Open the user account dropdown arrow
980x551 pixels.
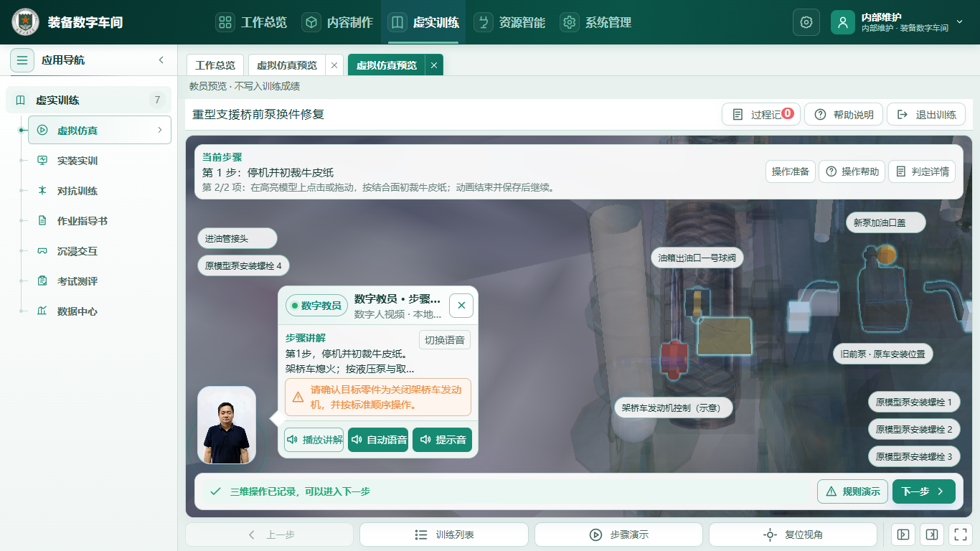click(x=960, y=22)
